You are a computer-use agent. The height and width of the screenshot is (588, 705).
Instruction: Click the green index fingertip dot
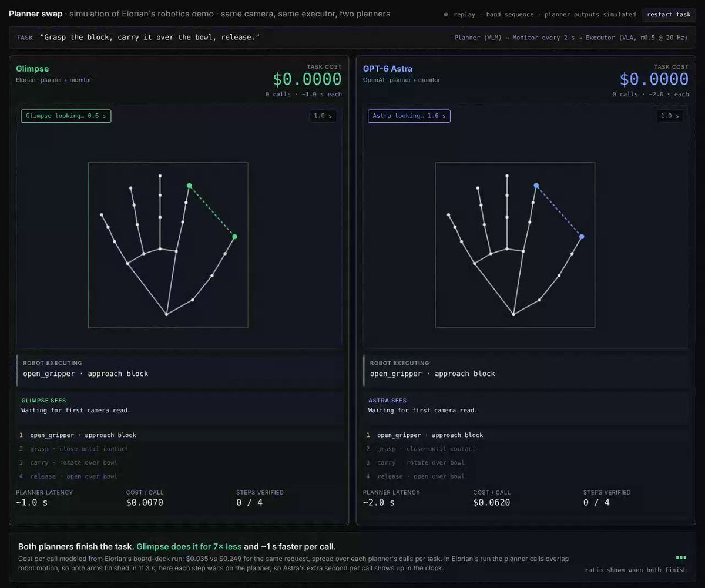point(189,186)
